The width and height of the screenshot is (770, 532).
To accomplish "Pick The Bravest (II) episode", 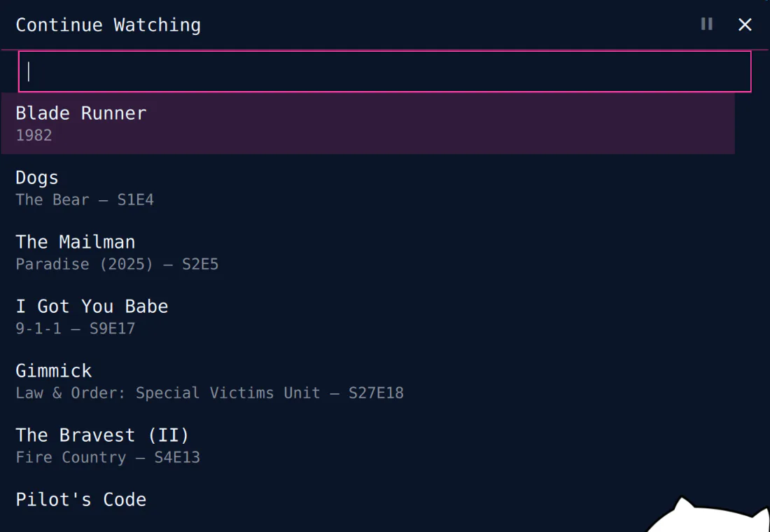I will pyautogui.click(x=367, y=445).
